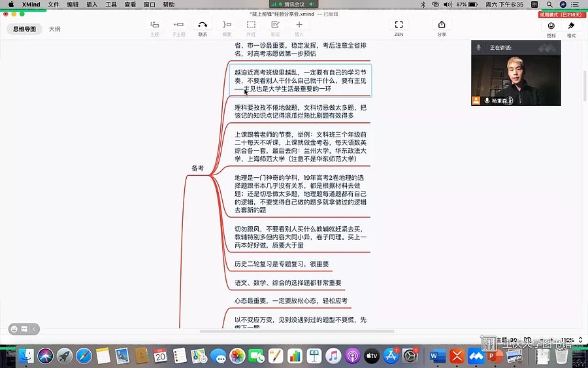Open the 插入 menu in the menu bar

click(92, 5)
